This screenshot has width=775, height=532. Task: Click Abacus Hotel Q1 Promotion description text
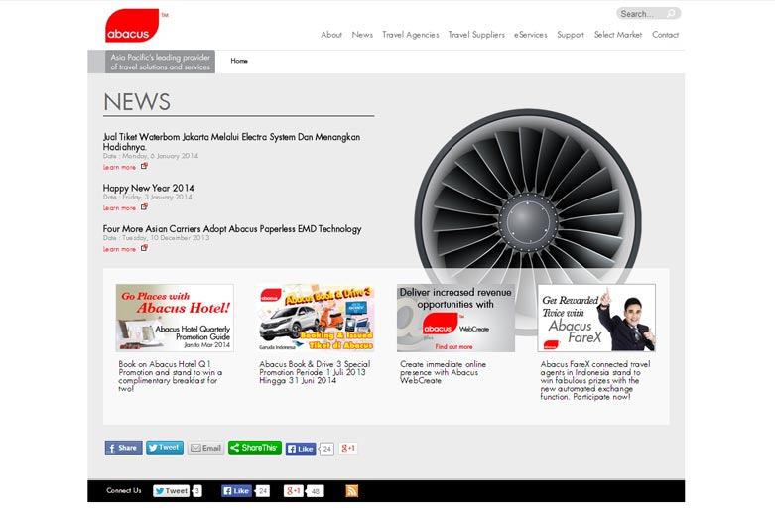pyautogui.click(x=171, y=376)
